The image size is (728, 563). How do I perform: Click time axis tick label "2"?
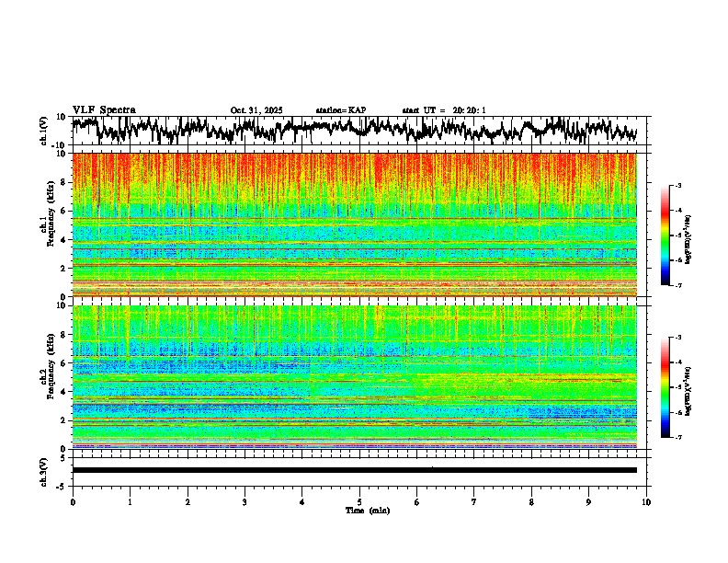pyautogui.click(x=188, y=502)
